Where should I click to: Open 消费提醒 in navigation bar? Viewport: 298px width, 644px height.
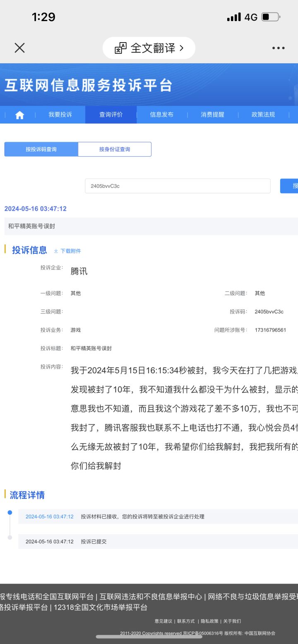[x=212, y=114]
